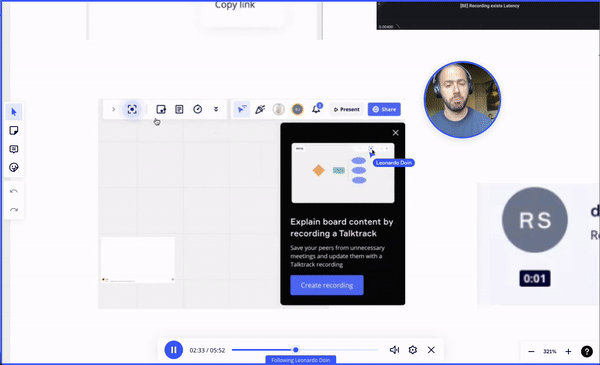This screenshot has width=600, height=365.
Task: Click the 321% zoom level
Action: click(549, 351)
